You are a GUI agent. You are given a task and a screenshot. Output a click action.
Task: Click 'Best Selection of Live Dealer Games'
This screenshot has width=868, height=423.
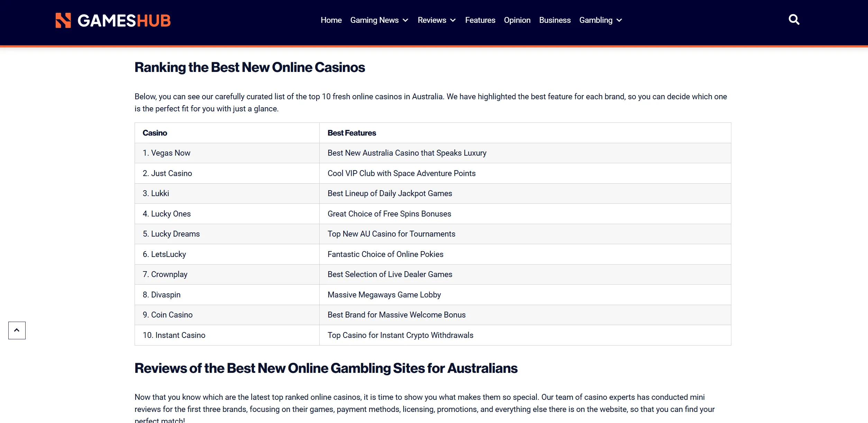[x=390, y=274]
